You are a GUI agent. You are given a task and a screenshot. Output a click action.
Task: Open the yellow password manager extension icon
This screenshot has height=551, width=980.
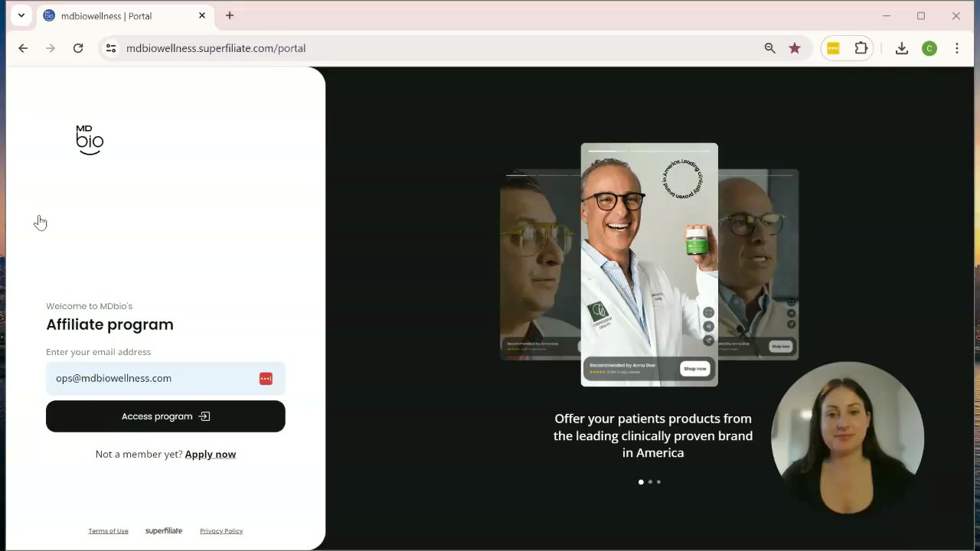click(x=833, y=48)
